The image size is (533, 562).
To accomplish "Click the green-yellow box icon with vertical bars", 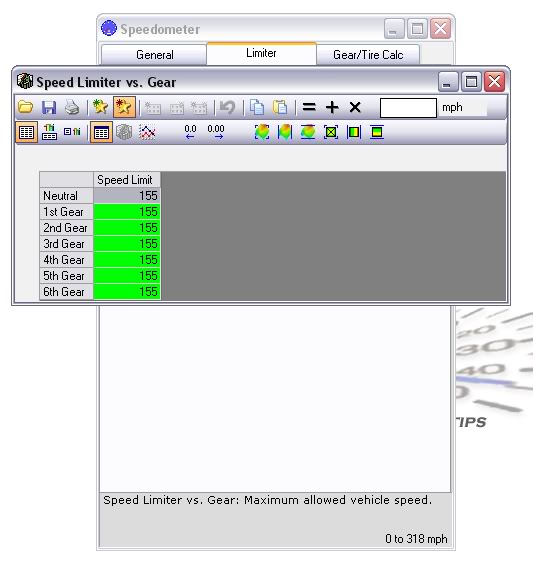I will click(x=354, y=132).
